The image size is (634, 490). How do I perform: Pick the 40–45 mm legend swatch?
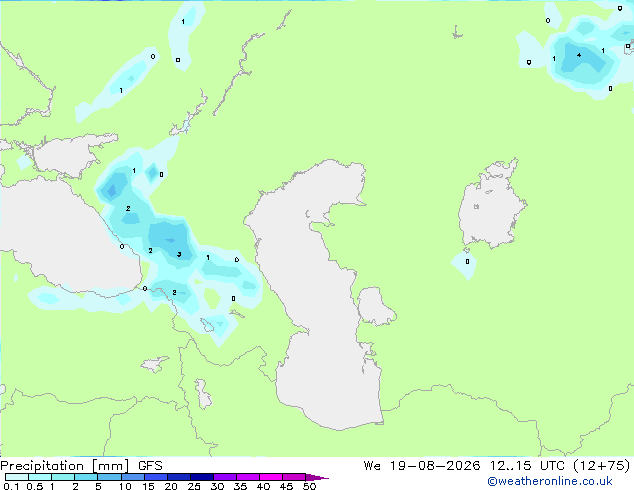pyautogui.click(x=271, y=477)
